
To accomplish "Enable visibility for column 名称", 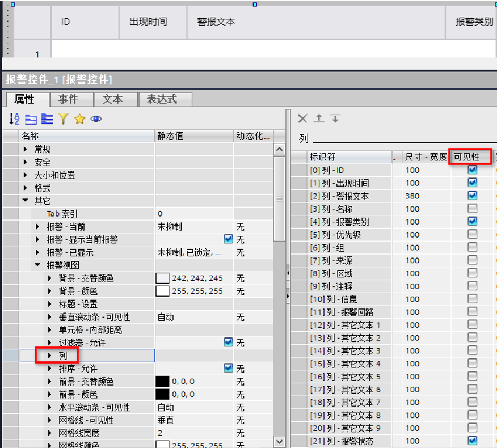I will [472, 209].
